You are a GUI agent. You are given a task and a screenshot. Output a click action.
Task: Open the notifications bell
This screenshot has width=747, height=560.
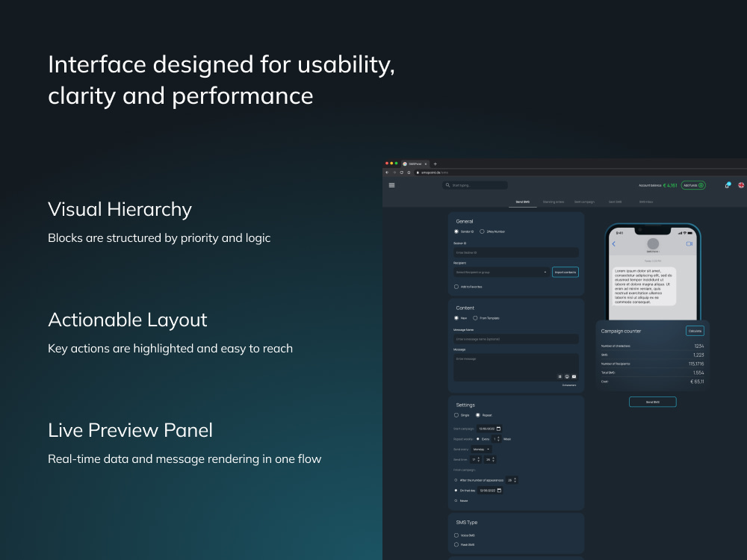[728, 185]
